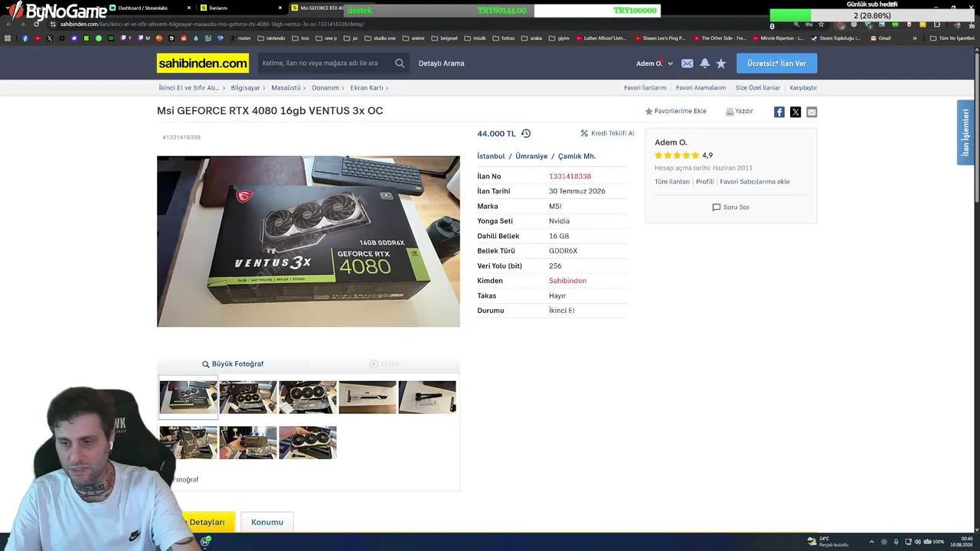Open the müzik bookmark folder
The width and height of the screenshot is (980, 551).
click(475, 38)
